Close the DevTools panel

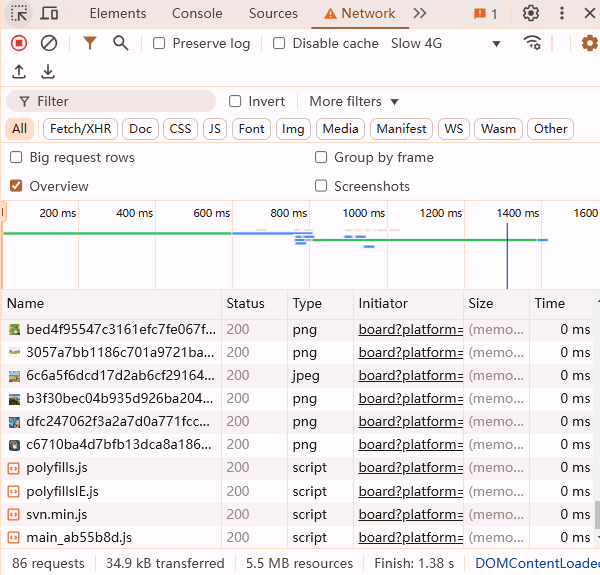click(x=590, y=13)
